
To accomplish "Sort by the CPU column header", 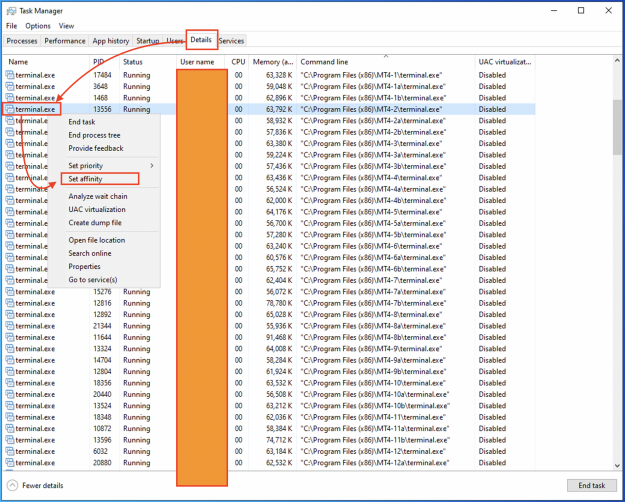I will click(238, 62).
